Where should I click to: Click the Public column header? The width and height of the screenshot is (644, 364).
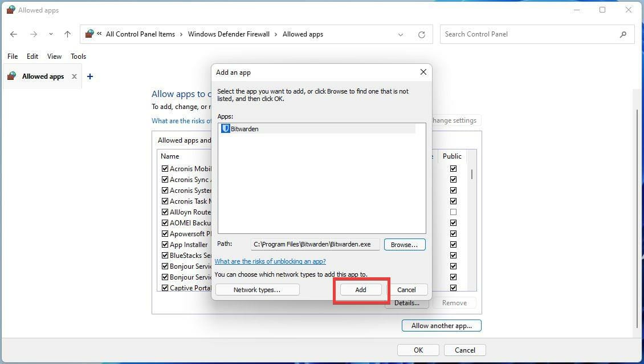coord(452,156)
